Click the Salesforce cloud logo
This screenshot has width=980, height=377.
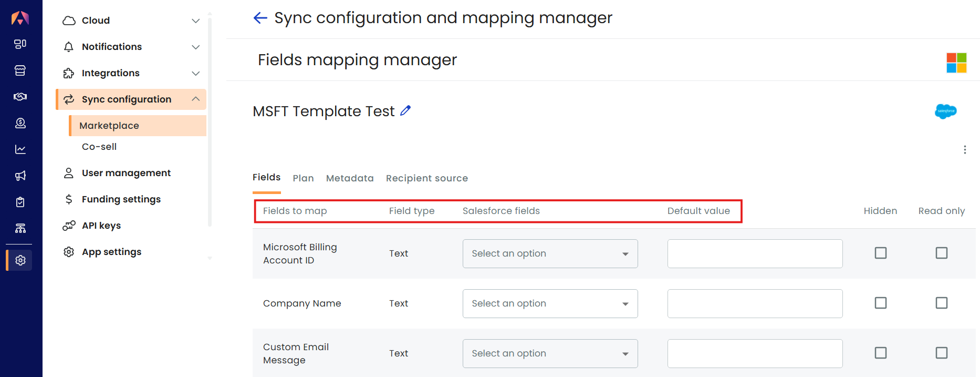tap(945, 111)
